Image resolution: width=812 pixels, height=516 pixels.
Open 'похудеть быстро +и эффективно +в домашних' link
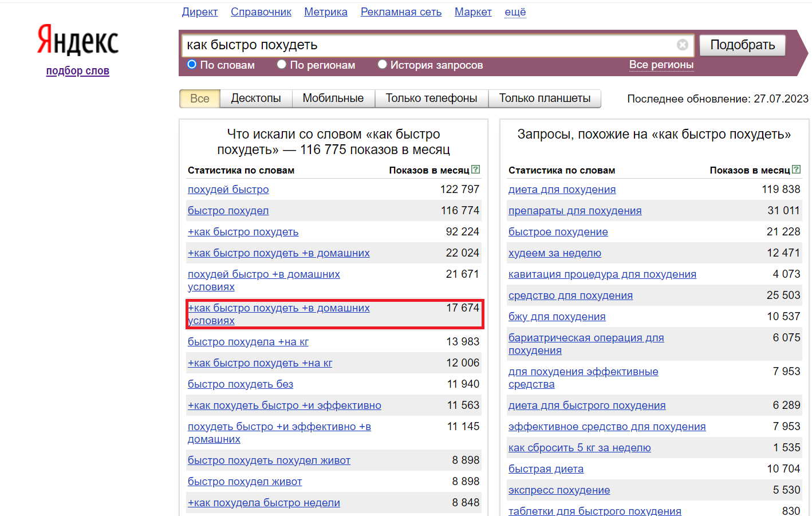tap(279, 433)
